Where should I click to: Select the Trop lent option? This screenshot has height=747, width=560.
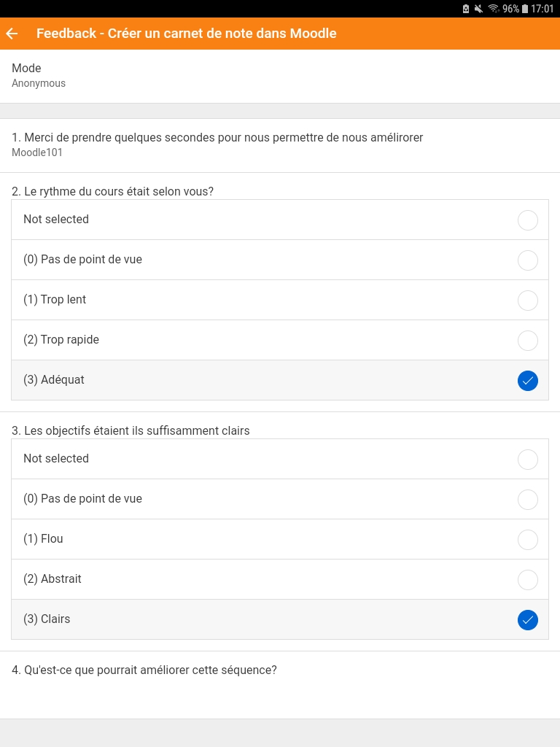(280, 300)
